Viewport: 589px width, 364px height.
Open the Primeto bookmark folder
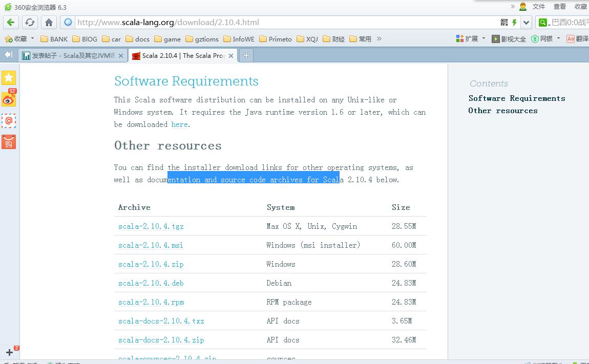(x=276, y=39)
